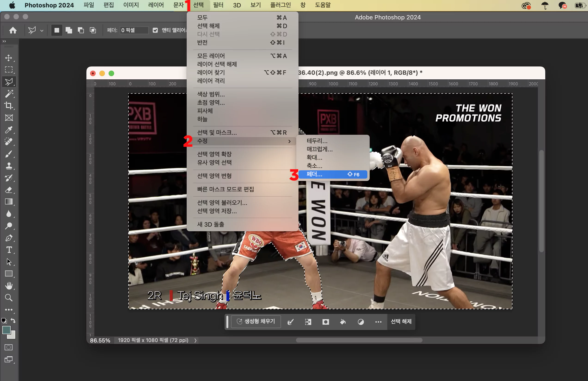Choose 매끄럽게... in the submenu
This screenshot has width=588, height=381.
pos(332,149)
